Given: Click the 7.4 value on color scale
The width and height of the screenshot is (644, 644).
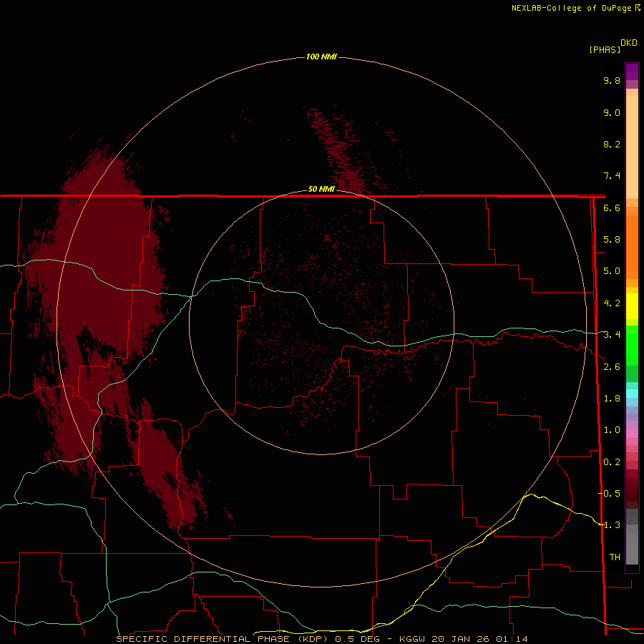Looking at the screenshot, I should [612, 176].
